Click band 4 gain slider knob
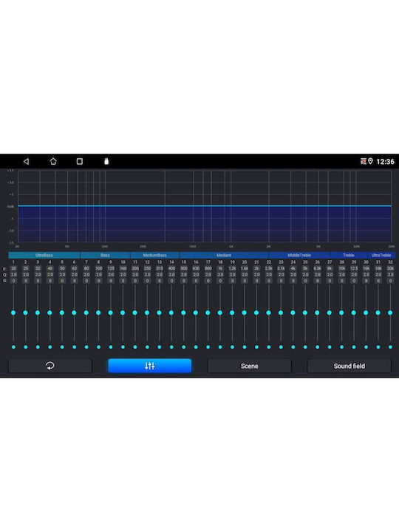Viewport: 399px width, 532px height. (x=50, y=313)
